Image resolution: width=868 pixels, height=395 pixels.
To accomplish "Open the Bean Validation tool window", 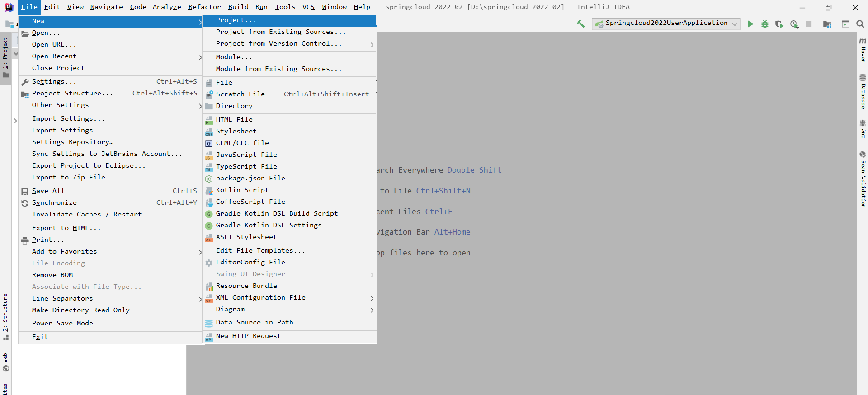I will pos(863,179).
